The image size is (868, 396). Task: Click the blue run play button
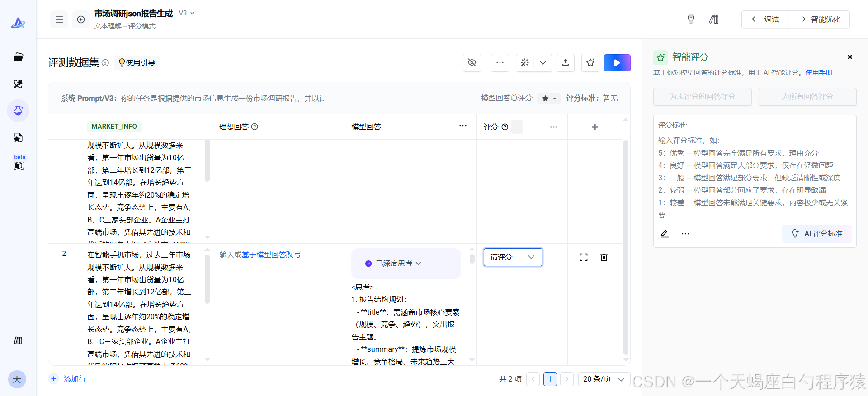(617, 63)
